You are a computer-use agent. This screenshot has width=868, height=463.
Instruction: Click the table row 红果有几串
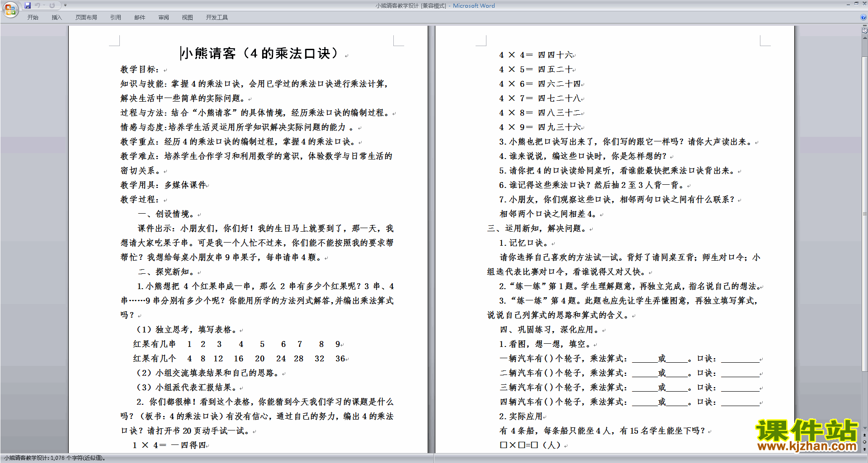[237, 344]
